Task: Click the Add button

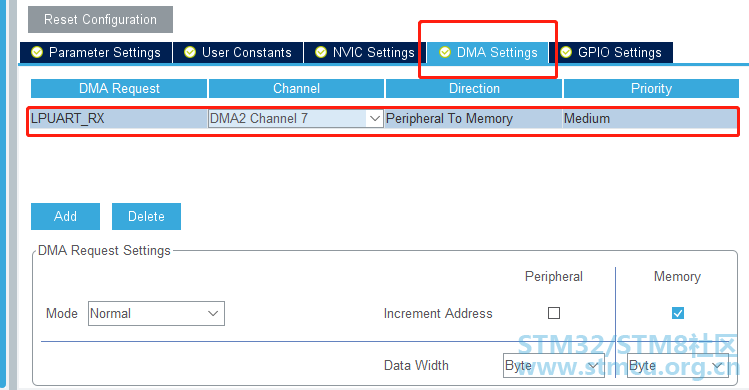Action: tap(65, 217)
